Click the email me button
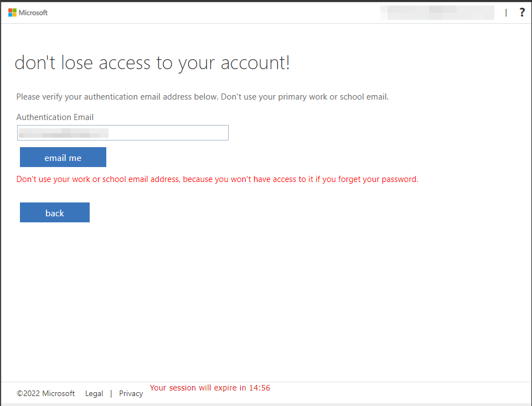Screen dimensions: 532x406 click(63, 157)
